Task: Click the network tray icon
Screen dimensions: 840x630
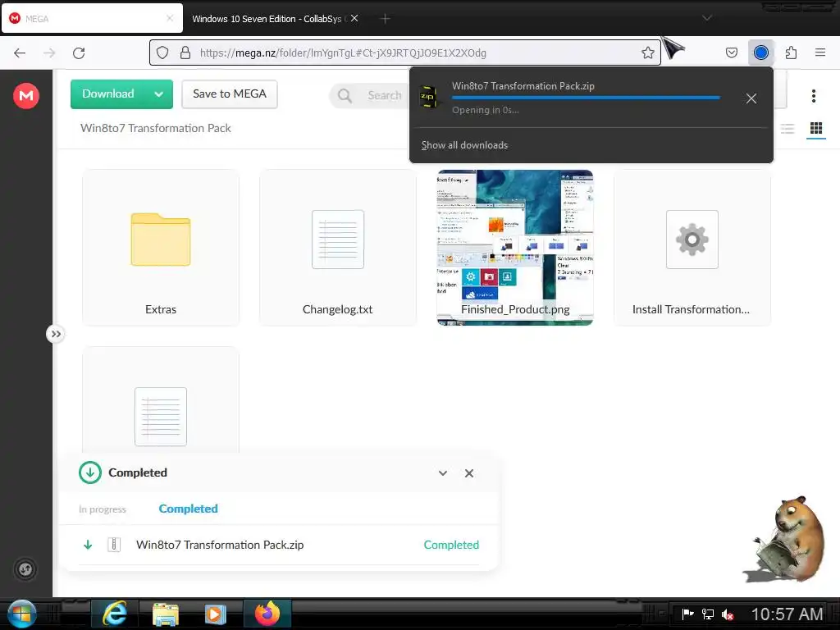Action: pos(708,614)
